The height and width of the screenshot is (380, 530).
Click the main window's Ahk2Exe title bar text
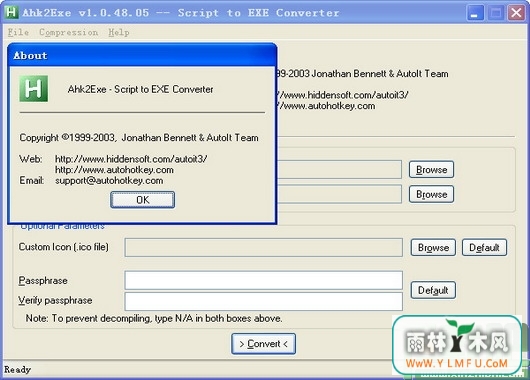point(181,13)
